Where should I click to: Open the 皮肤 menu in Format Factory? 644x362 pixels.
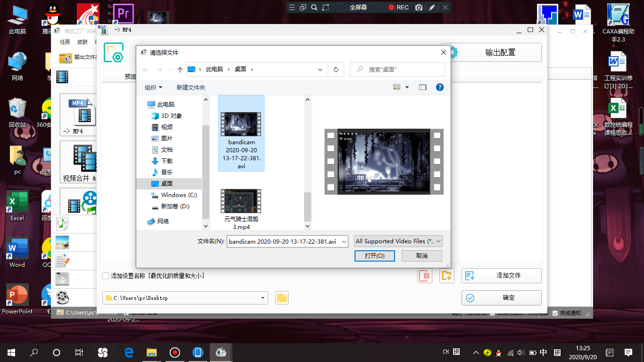[83, 42]
